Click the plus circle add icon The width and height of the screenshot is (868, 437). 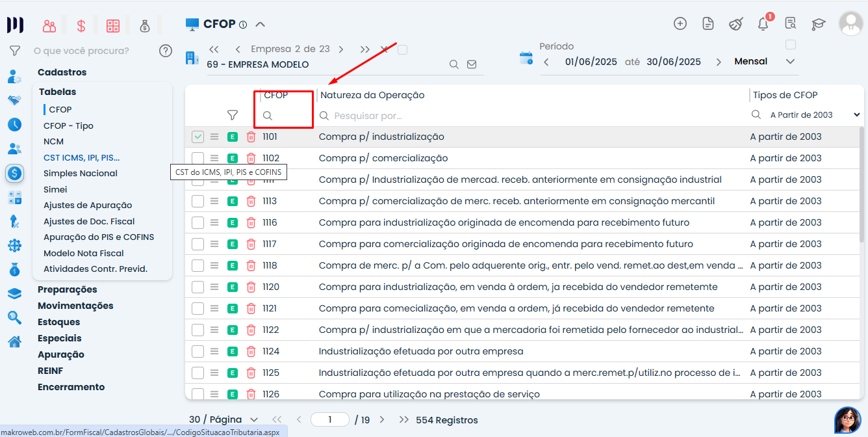tap(680, 24)
